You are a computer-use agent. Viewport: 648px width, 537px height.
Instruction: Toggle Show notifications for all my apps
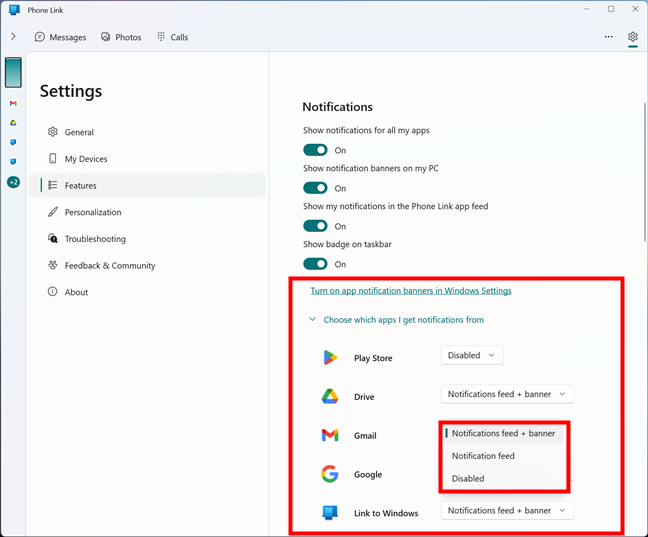(315, 150)
